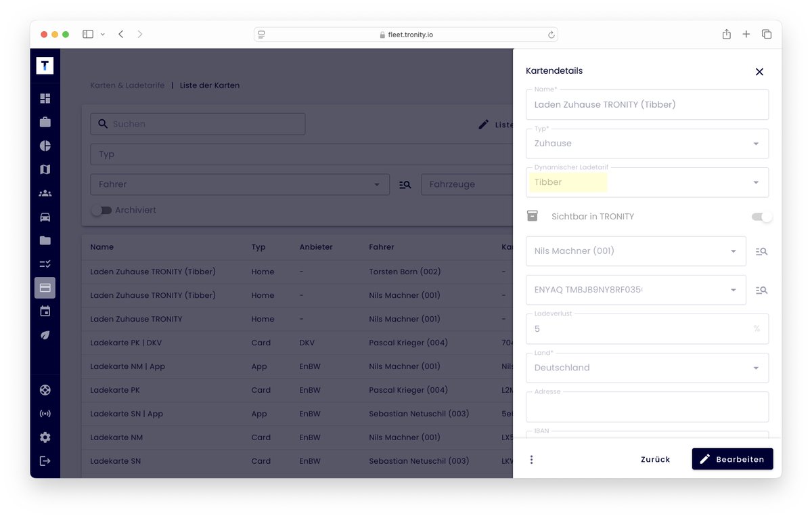
Task: Toggle Safari sidebar button
Action: coord(88,34)
